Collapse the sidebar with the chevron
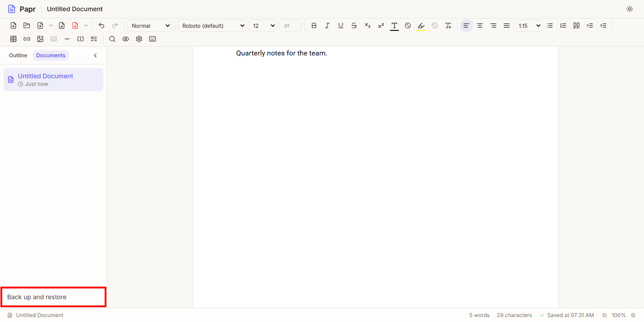The image size is (644, 322). (x=95, y=55)
